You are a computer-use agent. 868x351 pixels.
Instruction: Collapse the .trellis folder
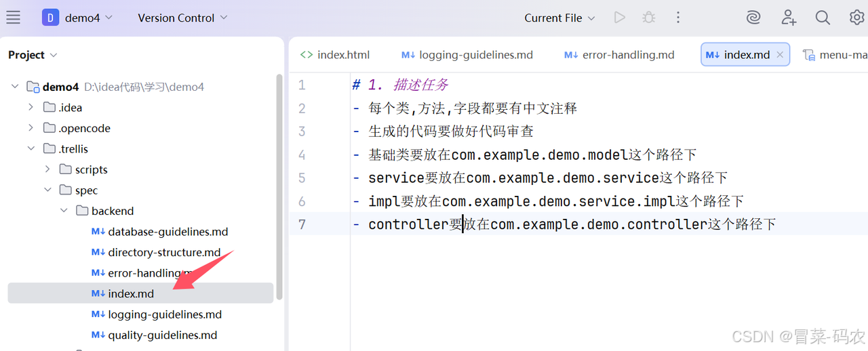coord(31,148)
